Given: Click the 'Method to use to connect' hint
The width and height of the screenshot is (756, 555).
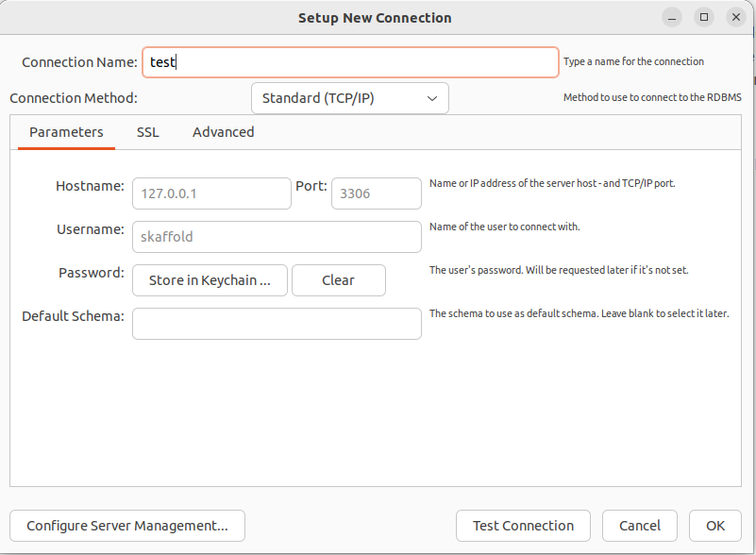Looking at the screenshot, I should pos(652,97).
